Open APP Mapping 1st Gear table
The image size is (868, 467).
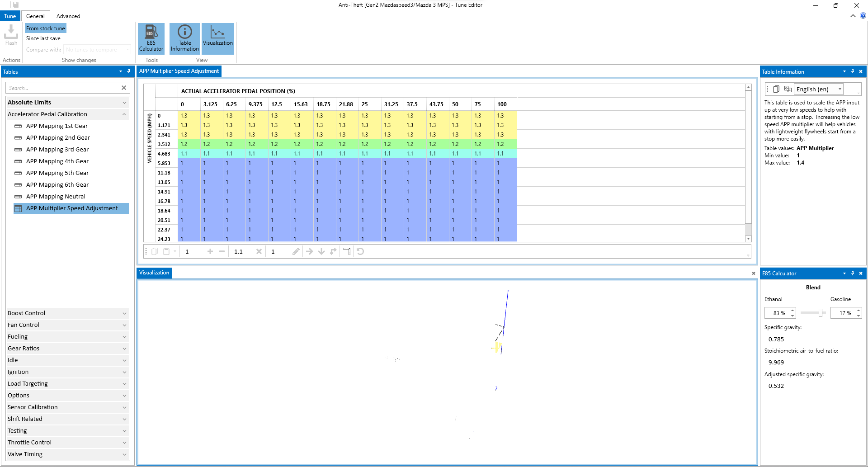(57, 126)
